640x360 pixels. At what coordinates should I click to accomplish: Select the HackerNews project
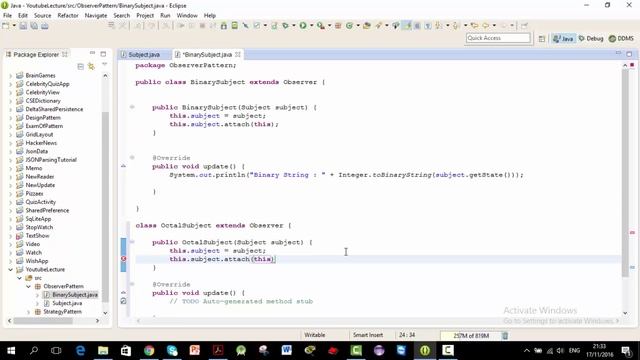(x=41, y=143)
